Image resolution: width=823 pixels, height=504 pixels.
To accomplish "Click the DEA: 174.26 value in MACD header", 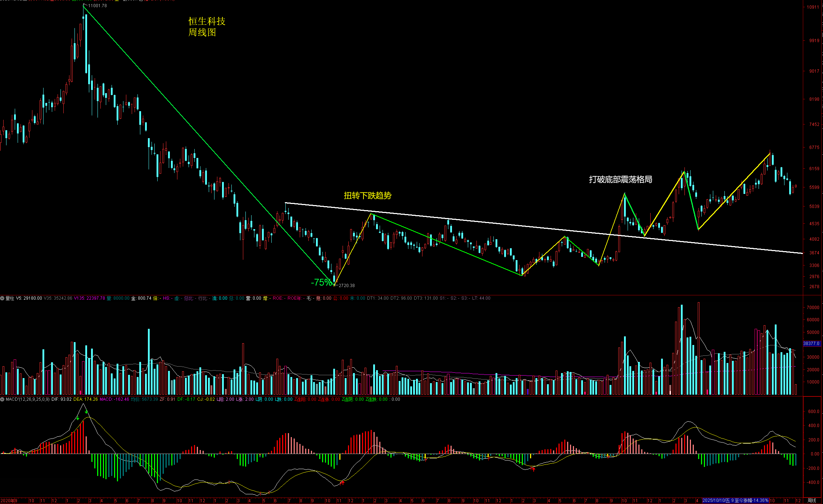I will (85, 399).
